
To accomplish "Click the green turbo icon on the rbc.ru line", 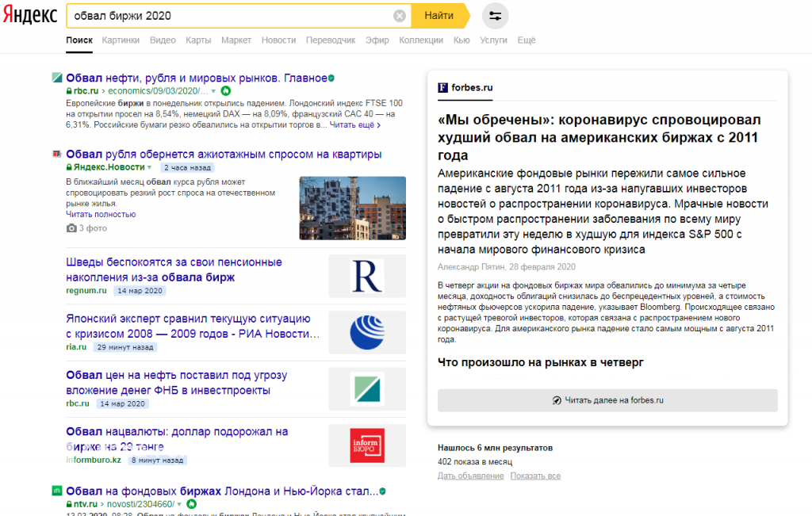I will coord(226,91).
